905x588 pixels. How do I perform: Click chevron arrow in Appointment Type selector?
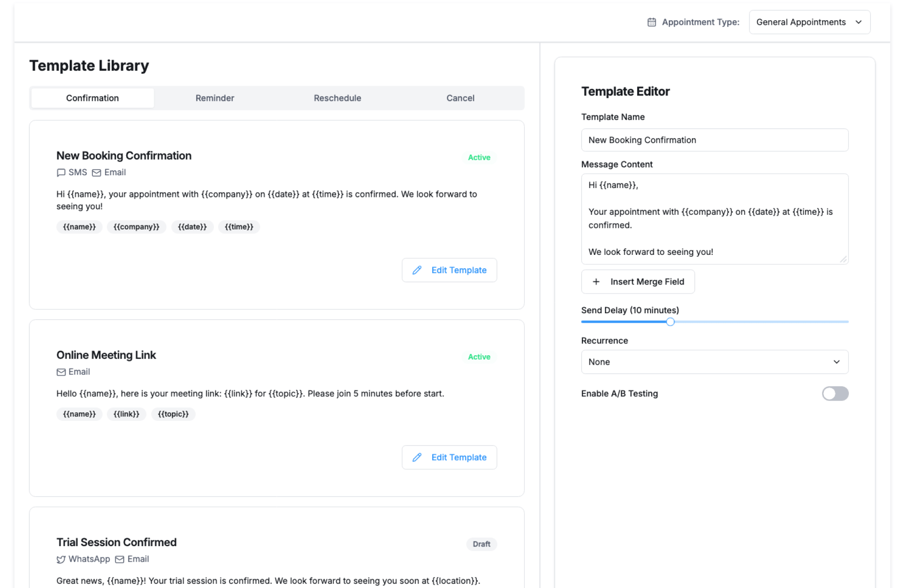coord(858,22)
